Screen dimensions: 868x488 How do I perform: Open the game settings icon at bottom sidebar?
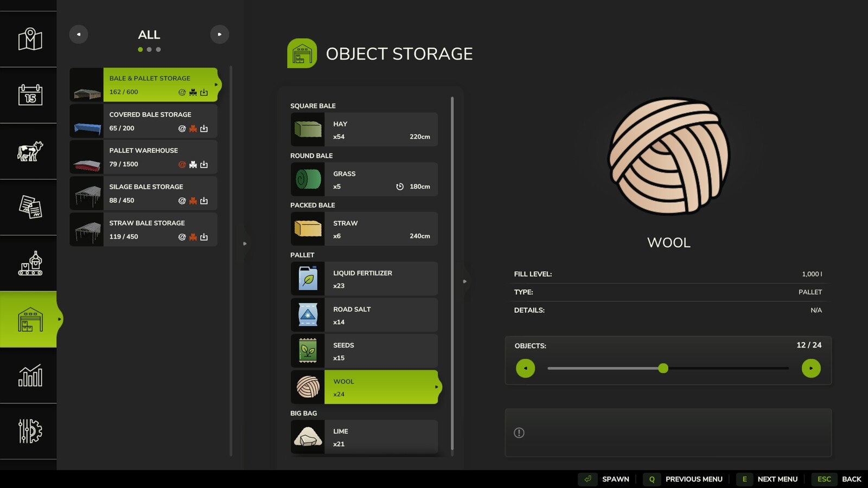point(29,431)
